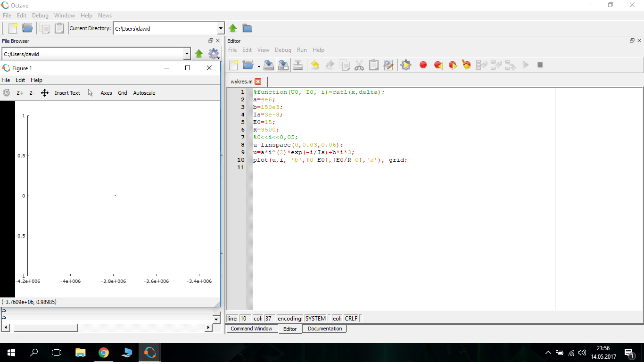Save and run the script with gear icon
This screenshot has height=362, width=644.
click(405, 65)
